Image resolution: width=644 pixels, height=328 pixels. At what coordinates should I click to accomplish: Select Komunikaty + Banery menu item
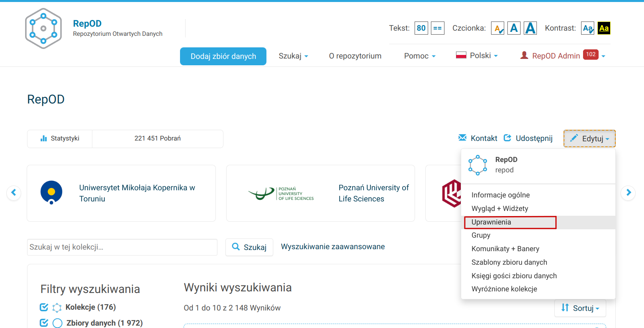pos(538,249)
